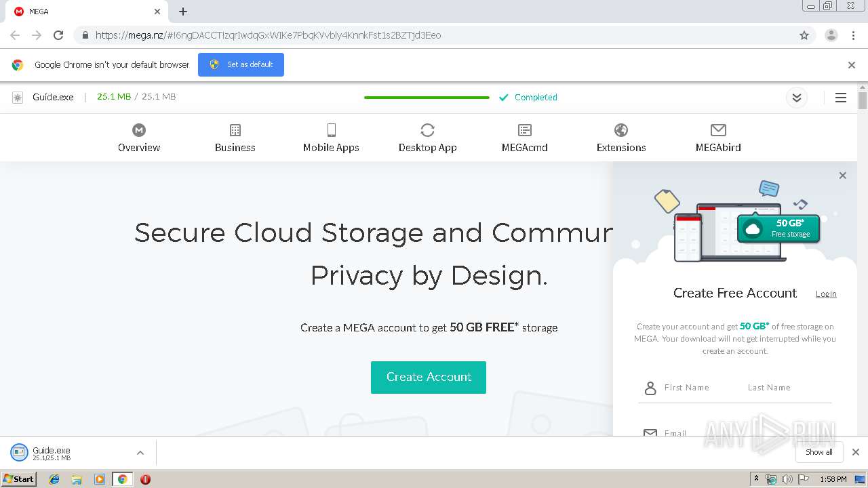Expand Guide.exe download options chevron
868x488 pixels.
pos(140,453)
